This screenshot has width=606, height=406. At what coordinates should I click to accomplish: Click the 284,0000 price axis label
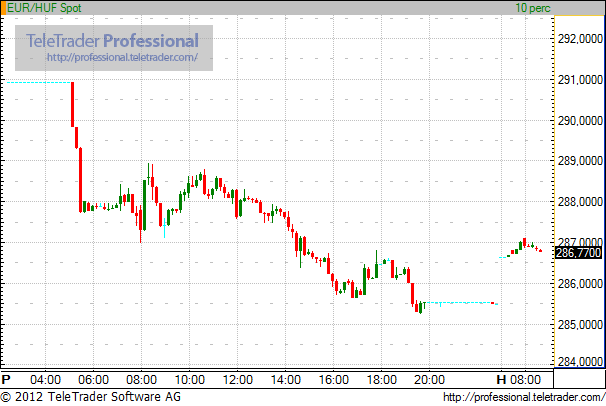(x=580, y=362)
